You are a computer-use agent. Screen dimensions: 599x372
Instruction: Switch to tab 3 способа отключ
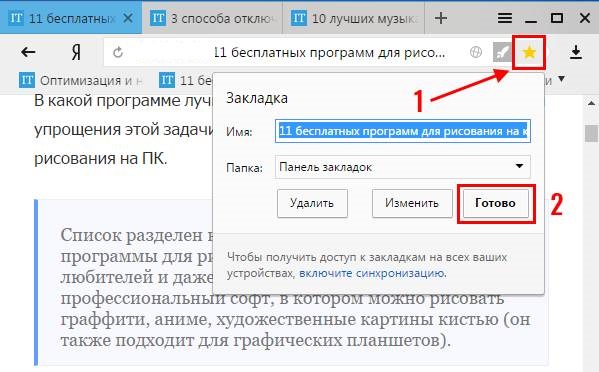tap(212, 18)
